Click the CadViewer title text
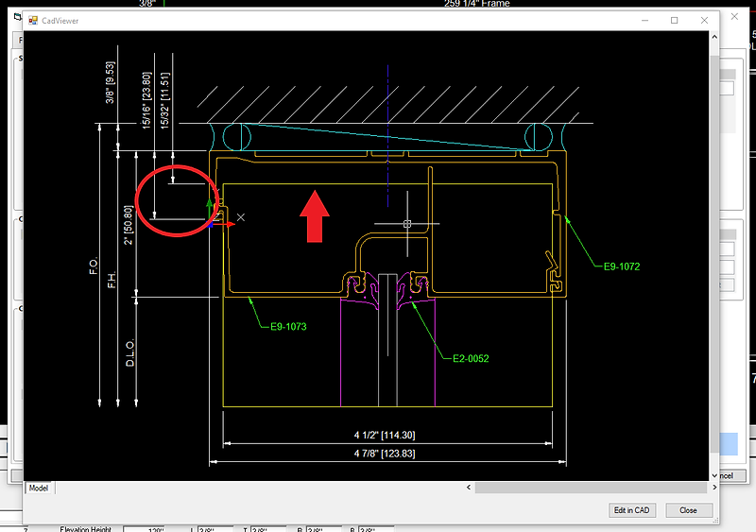The image size is (756, 532). 60,21
